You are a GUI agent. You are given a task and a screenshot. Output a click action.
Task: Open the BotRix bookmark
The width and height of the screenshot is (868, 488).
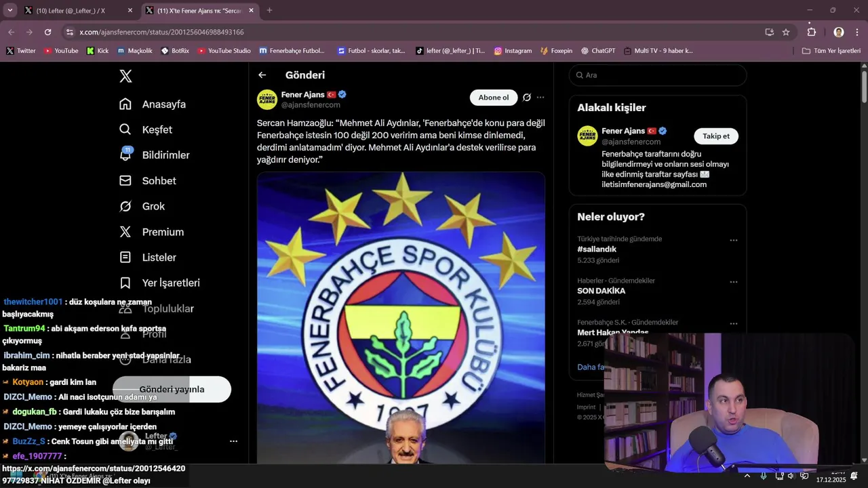(175, 51)
